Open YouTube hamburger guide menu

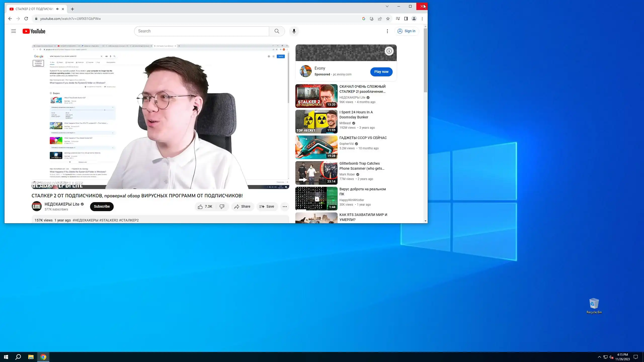click(x=14, y=31)
